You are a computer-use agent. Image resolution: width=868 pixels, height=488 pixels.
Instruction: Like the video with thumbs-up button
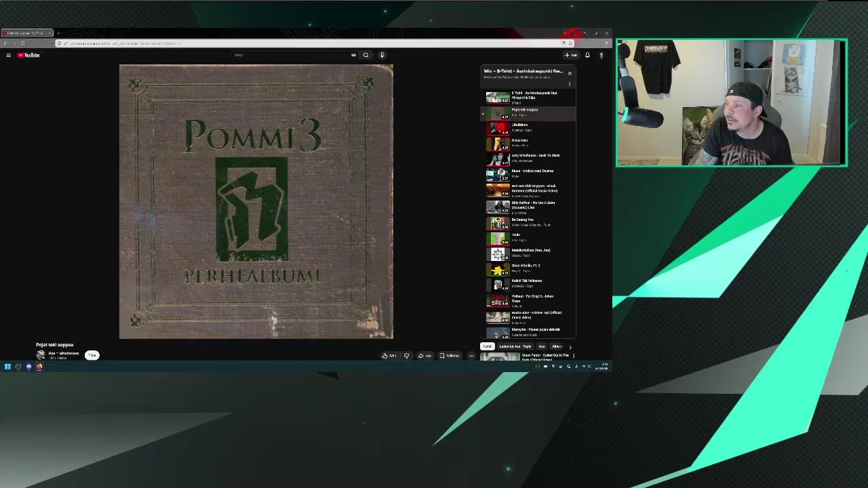(x=389, y=355)
